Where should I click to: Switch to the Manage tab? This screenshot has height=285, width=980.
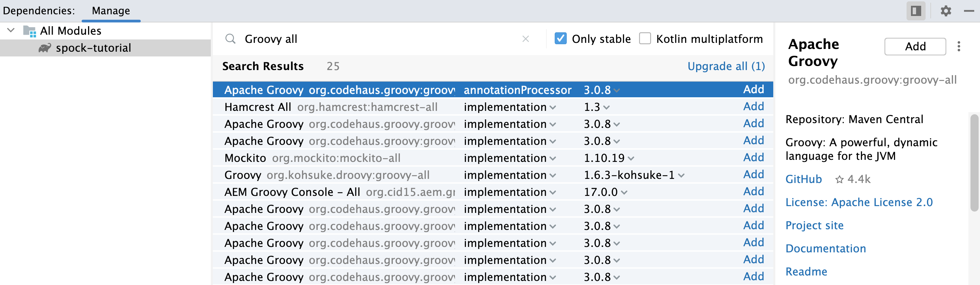(x=111, y=11)
